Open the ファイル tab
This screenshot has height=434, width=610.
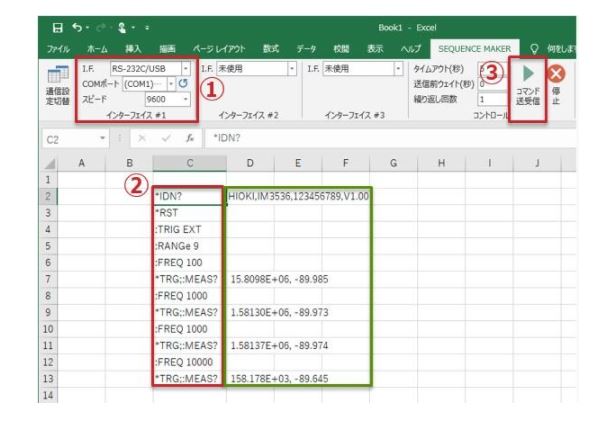58,49
